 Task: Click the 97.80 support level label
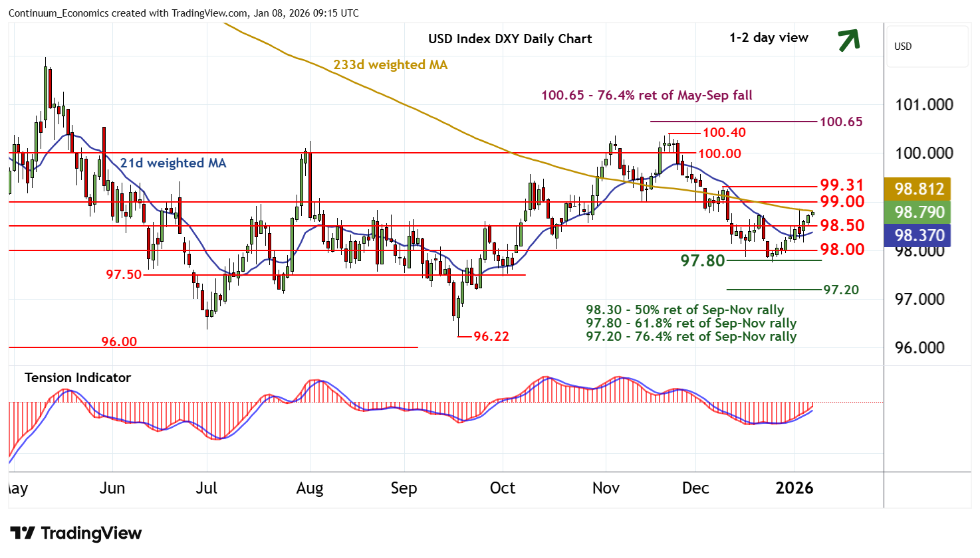702,260
